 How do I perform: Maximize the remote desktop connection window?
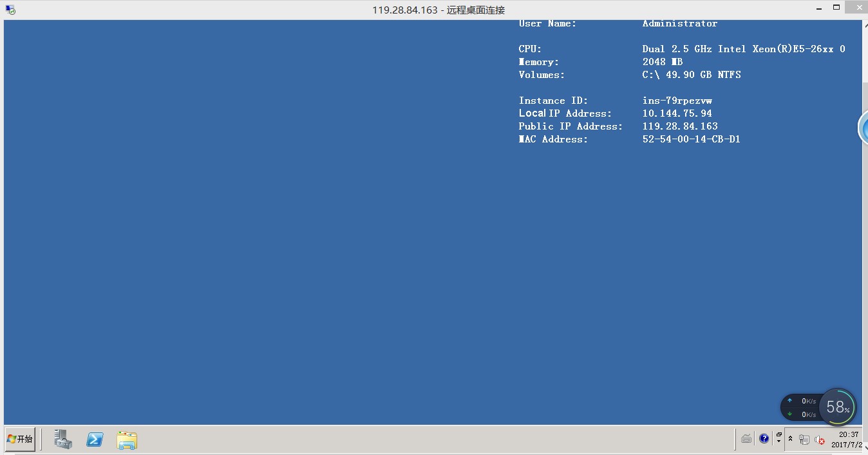[x=836, y=8]
